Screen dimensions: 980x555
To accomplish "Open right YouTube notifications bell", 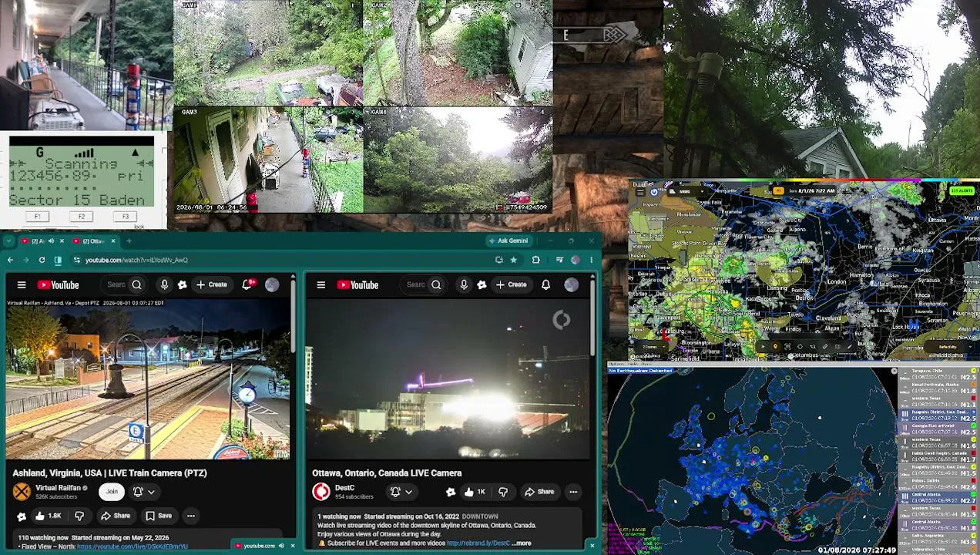I will [545, 285].
